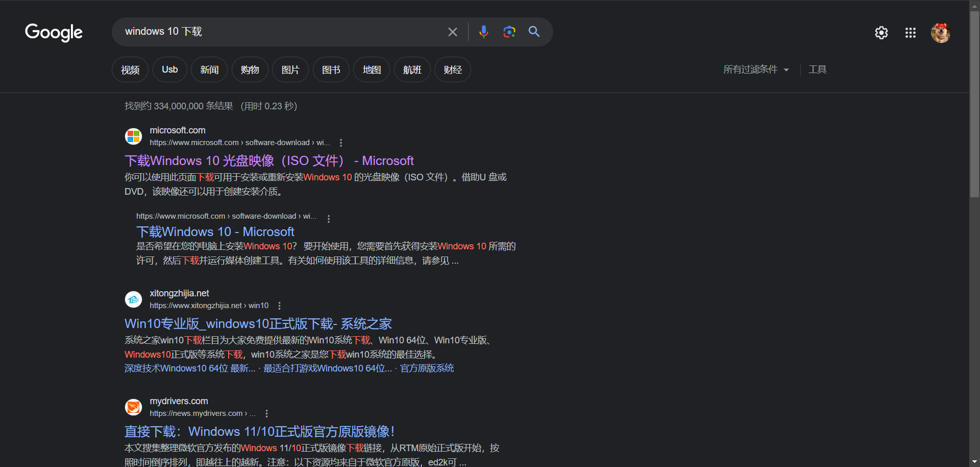Select the 航班 filter chip

(x=412, y=69)
